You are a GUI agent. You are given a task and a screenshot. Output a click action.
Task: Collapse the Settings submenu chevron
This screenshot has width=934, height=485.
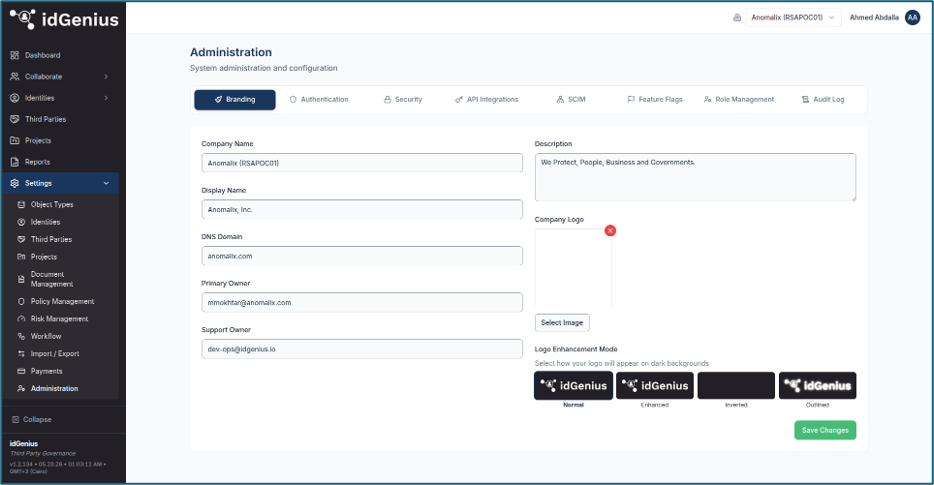click(x=106, y=184)
